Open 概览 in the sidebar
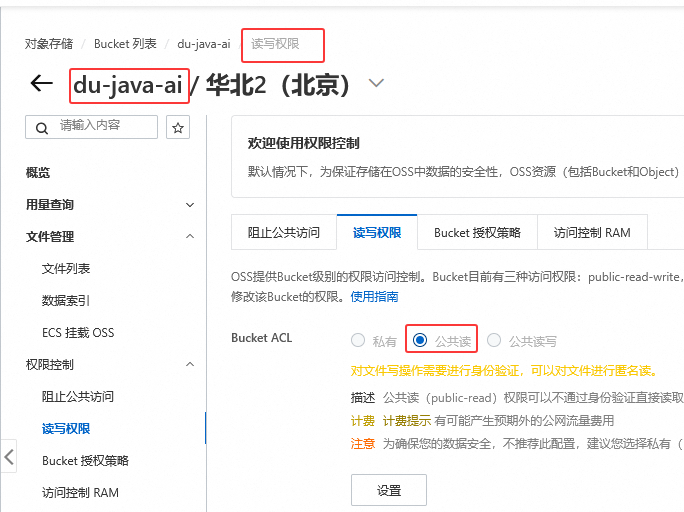 pyautogui.click(x=38, y=173)
